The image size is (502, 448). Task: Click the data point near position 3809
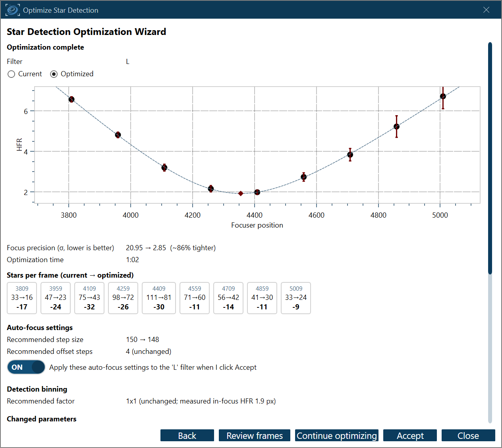(x=71, y=99)
